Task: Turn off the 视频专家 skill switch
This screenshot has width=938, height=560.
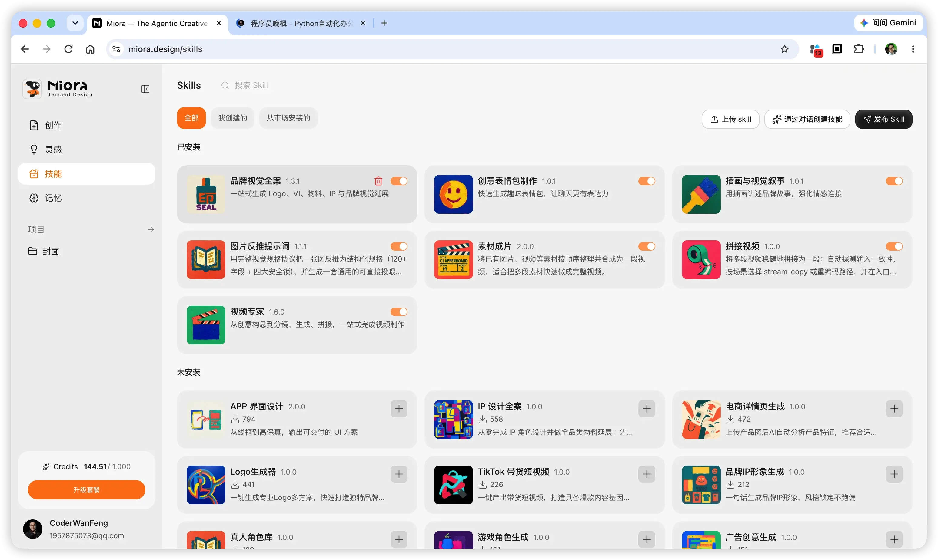Action: pyautogui.click(x=399, y=312)
